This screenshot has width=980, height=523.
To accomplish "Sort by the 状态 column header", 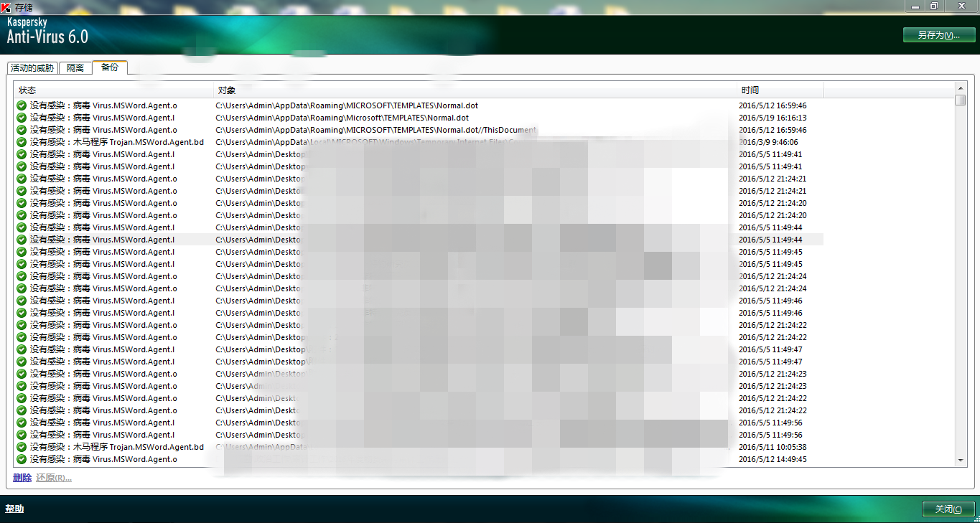I will pyautogui.click(x=114, y=90).
